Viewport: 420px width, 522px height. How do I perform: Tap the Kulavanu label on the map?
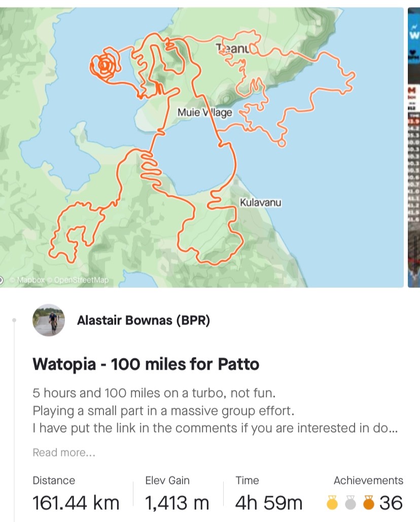click(260, 203)
